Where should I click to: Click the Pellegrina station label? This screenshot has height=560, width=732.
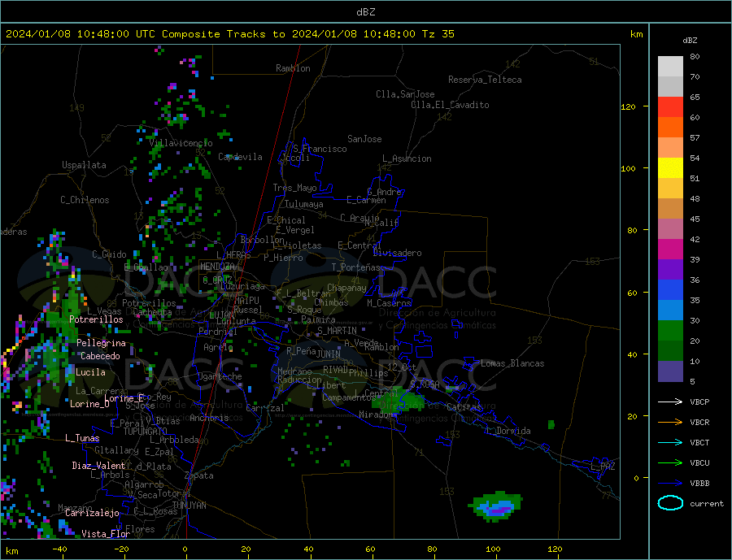[102, 343]
